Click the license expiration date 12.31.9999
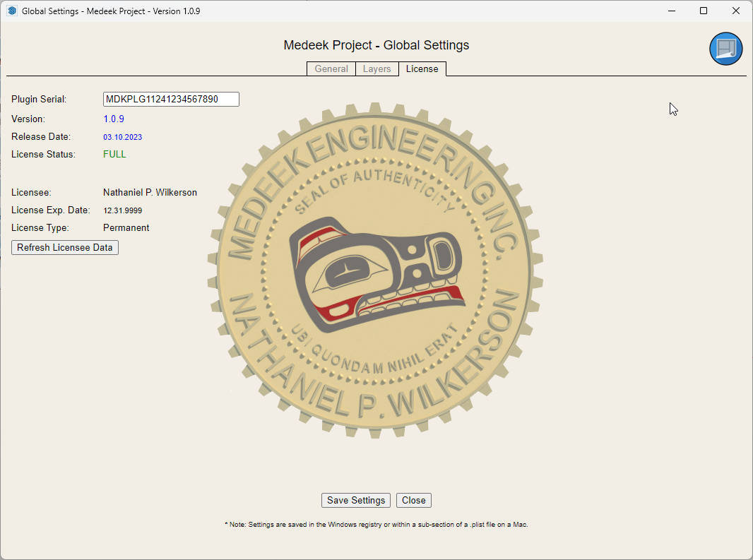 122,210
